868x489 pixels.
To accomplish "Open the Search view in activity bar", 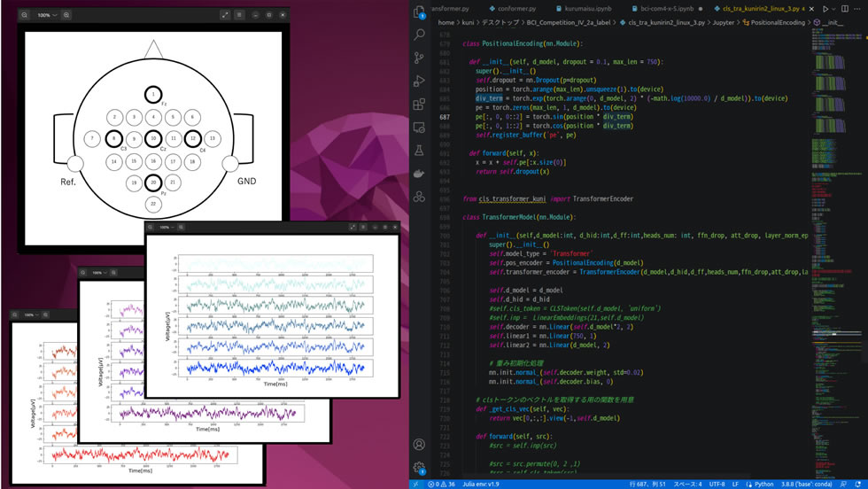I will pyautogui.click(x=420, y=36).
